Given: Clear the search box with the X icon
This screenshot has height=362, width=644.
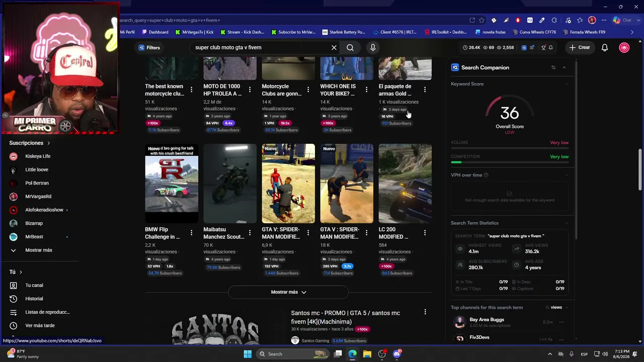Looking at the screenshot, I should click(x=334, y=47).
